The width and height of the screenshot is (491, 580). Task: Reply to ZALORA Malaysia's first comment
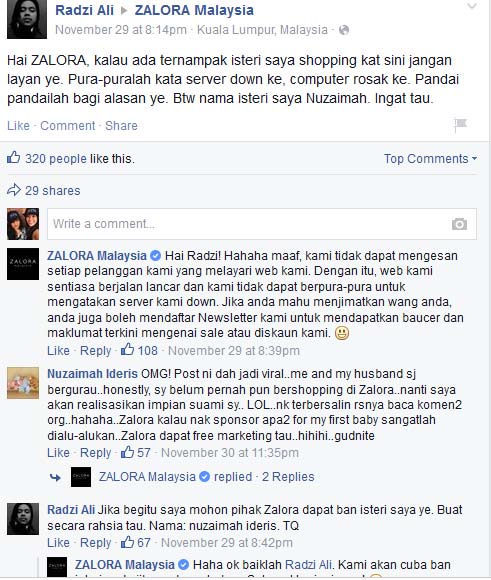[x=95, y=350]
